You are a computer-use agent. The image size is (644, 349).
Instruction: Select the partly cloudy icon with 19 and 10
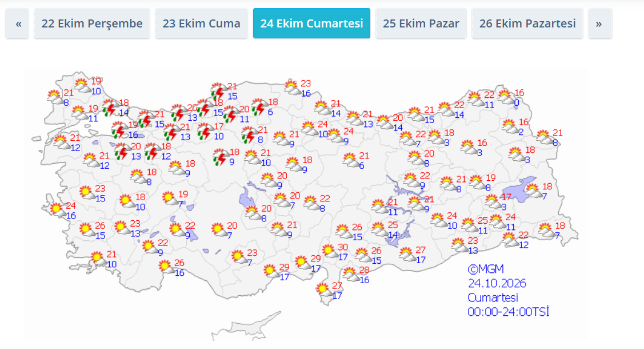pyautogui.click(x=82, y=86)
